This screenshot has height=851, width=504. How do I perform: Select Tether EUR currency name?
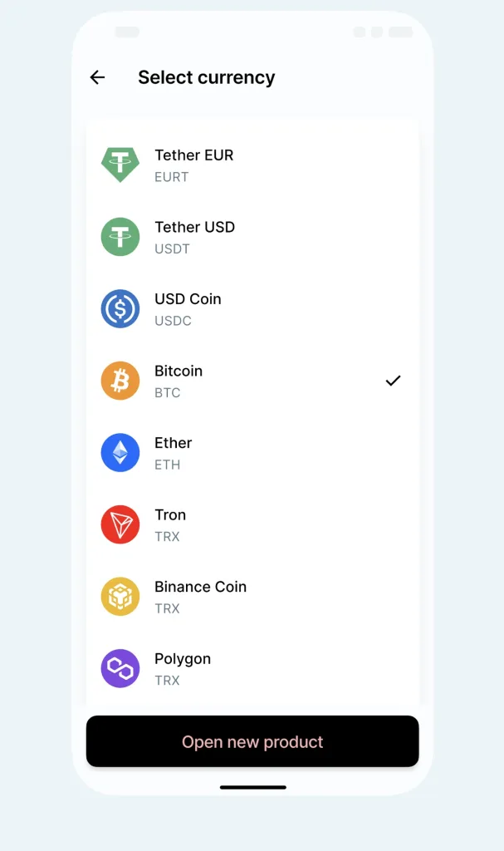click(193, 155)
